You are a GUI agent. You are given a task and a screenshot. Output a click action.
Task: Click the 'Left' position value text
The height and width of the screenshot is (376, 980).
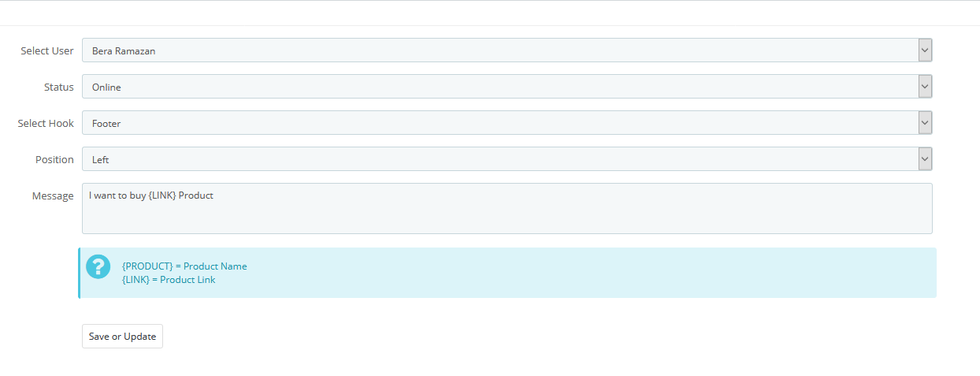point(101,160)
